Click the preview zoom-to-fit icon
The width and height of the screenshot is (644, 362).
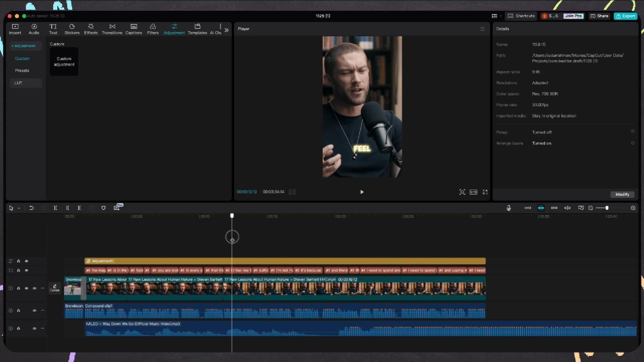[462, 192]
